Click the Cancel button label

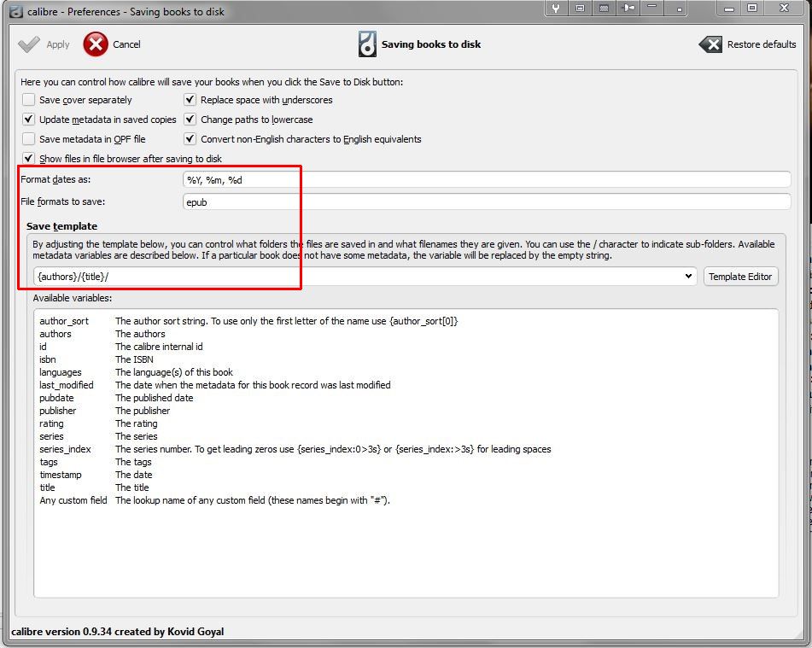pyautogui.click(x=126, y=44)
